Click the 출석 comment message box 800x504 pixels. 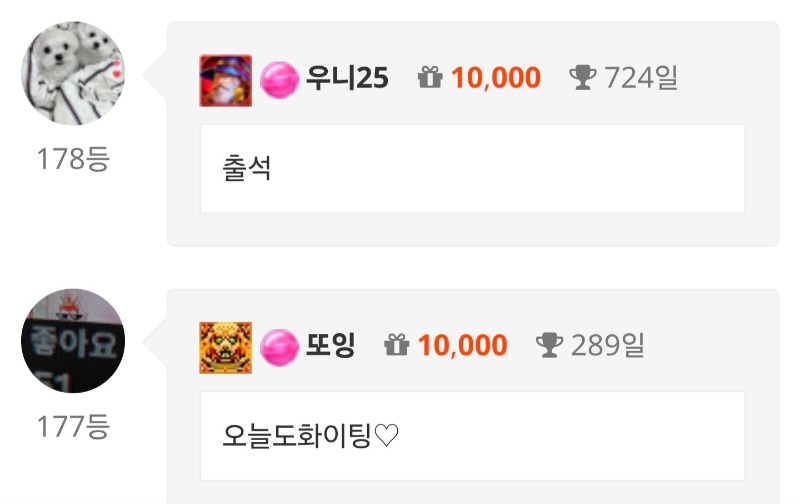[472, 169]
